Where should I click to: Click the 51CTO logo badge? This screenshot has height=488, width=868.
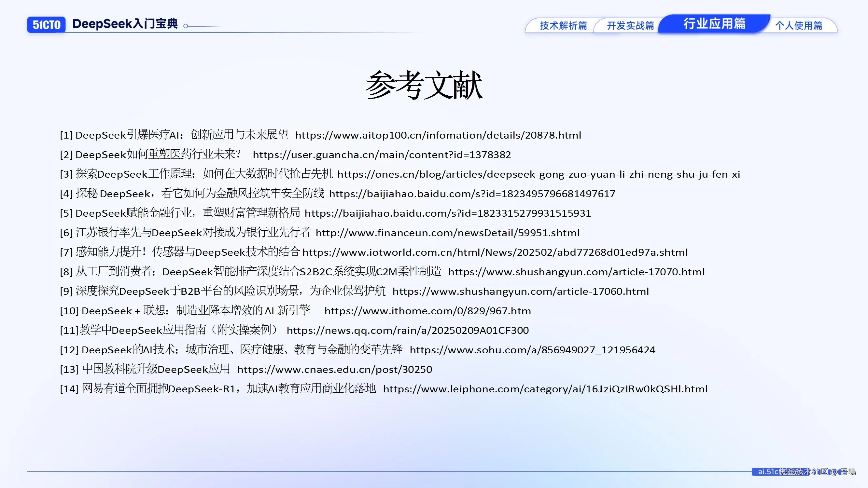pyautogui.click(x=47, y=25)
